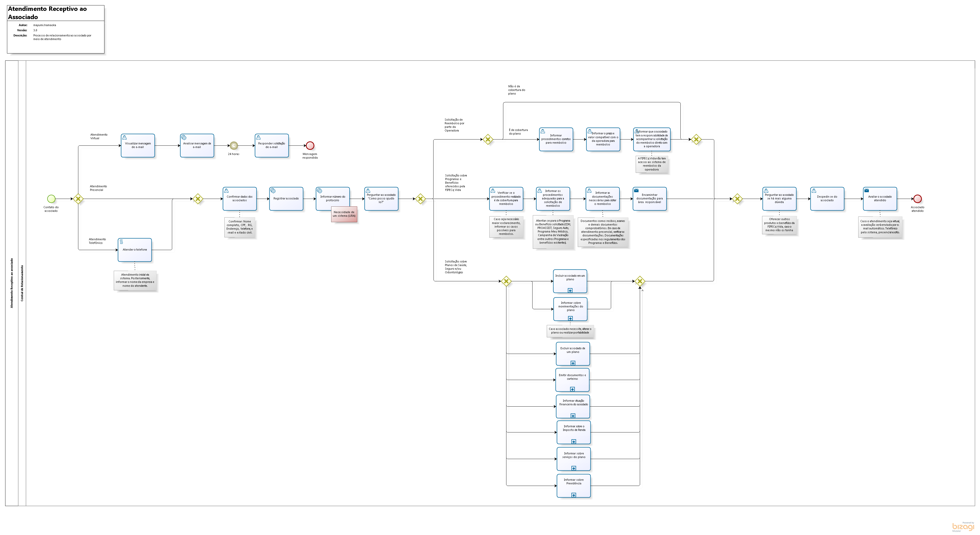Select the 'Responder solicitação de e-mail' task
Image resolution: width=980 pixels, height=535 pixels.
[272, 146]
